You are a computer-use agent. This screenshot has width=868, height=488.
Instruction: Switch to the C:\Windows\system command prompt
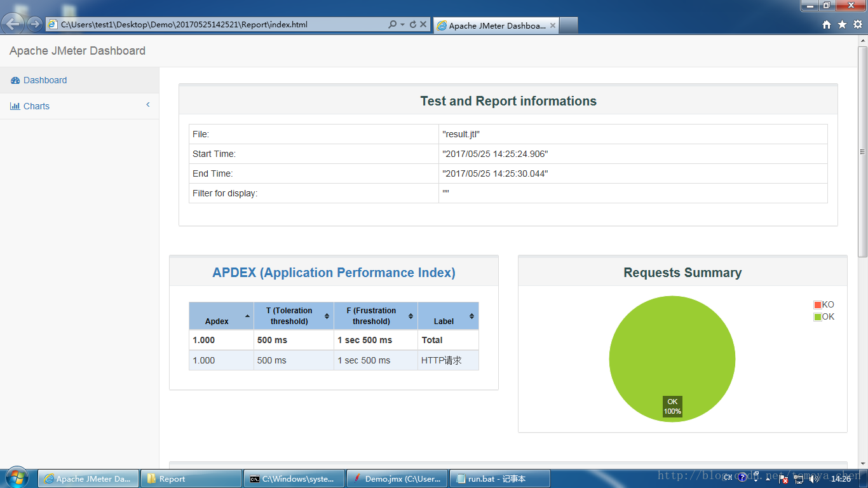click(294, 478)
